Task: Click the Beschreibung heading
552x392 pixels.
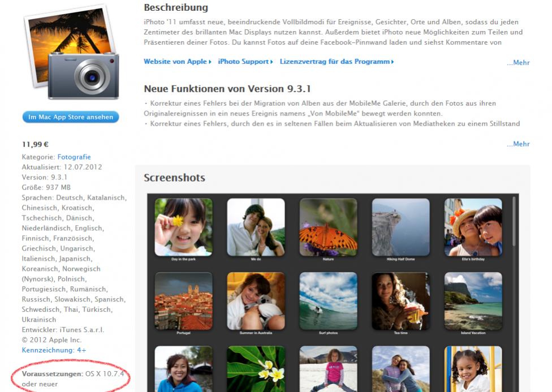Action: coord(176,7)
